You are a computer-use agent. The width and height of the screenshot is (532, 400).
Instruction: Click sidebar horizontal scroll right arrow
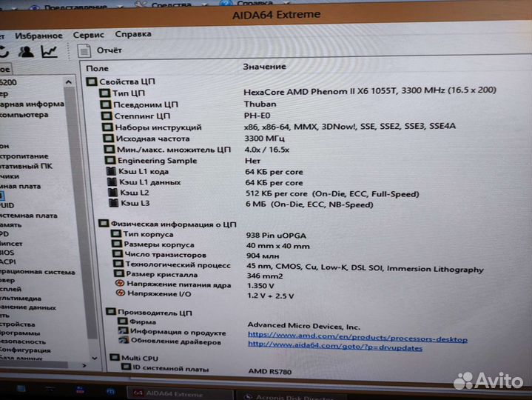tap(84, 365)
